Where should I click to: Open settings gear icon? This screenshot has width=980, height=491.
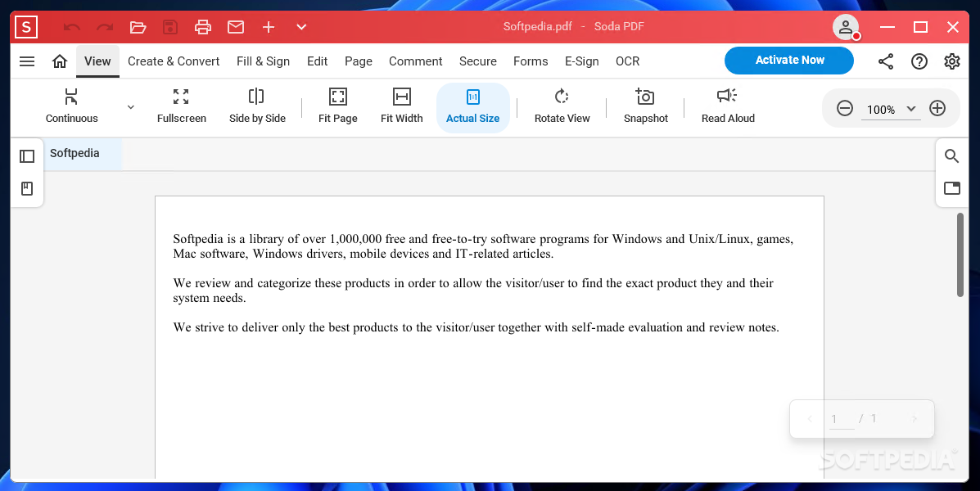pos(952,61)
